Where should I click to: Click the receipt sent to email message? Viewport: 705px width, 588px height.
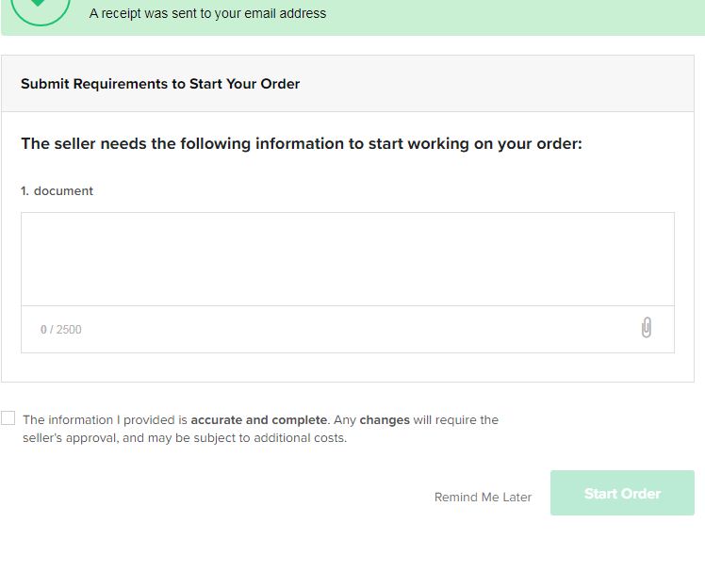(207, 13)
